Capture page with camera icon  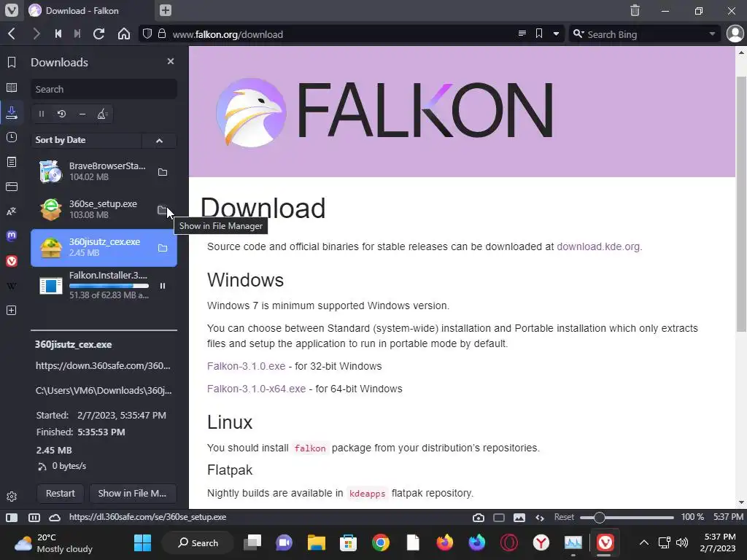click(479, 517)
